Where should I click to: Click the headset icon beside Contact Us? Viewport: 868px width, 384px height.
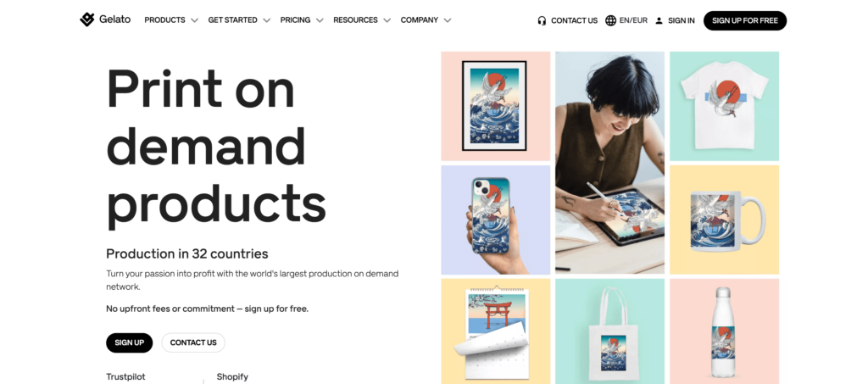coord(542,20)
